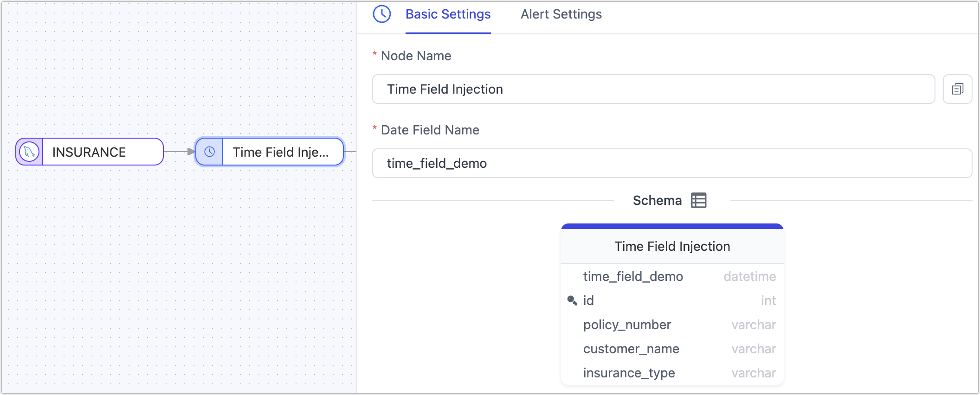
Task: Click the copy icon next to Node Name field
Action: pyautogui.click(x=957, y=89)
